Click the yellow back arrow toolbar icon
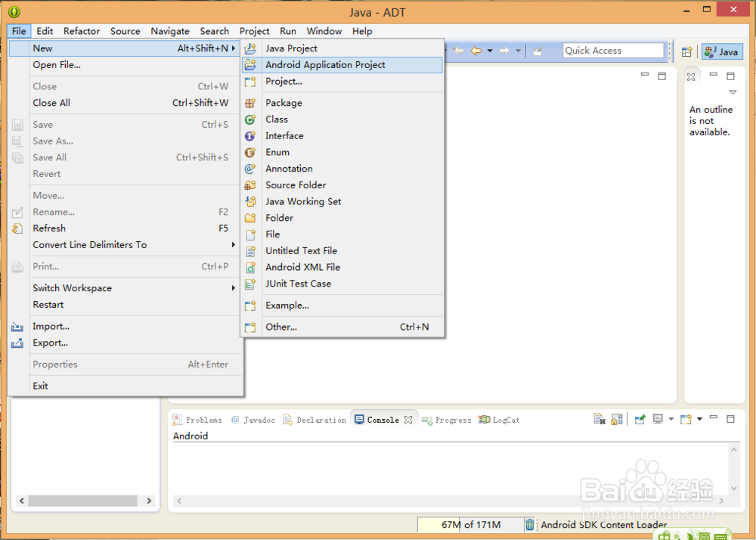This screenshot has width=756, height=540. pyautogui.click(x=476, y=51)
